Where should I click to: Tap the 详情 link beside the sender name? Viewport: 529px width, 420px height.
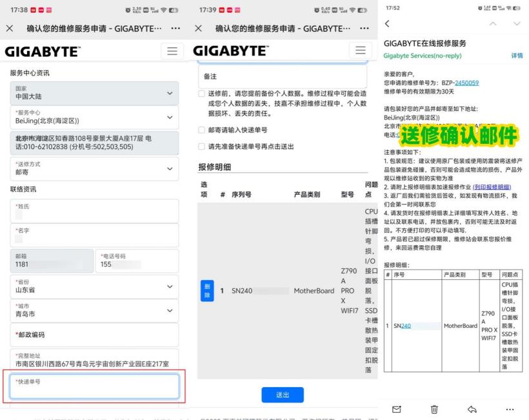tap(517, 56)
